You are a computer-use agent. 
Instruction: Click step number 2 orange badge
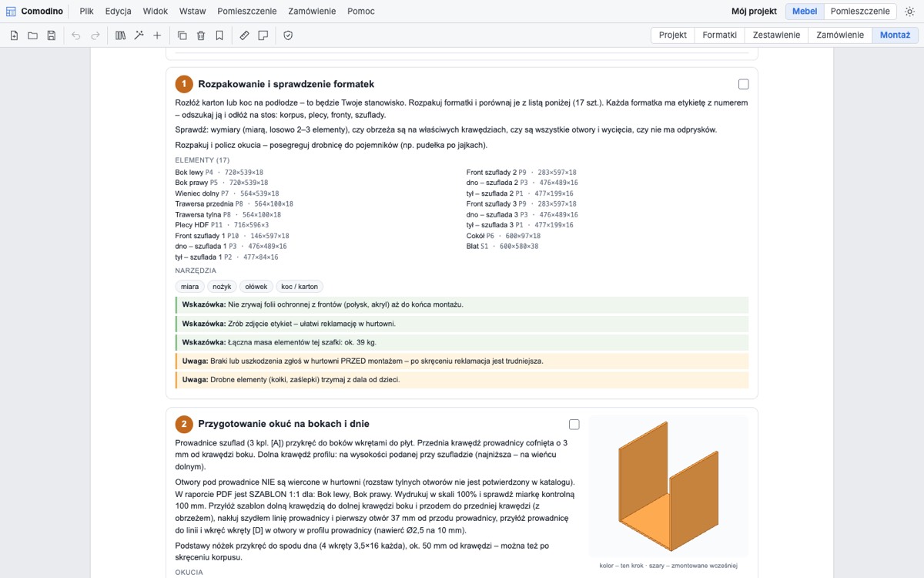point(184,425)
